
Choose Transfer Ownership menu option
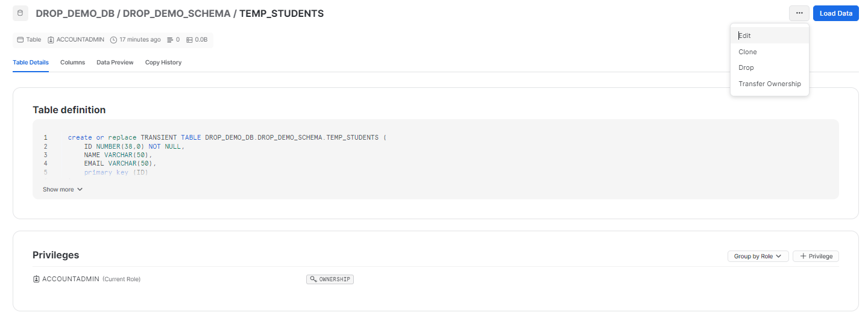tap(769, 84)
